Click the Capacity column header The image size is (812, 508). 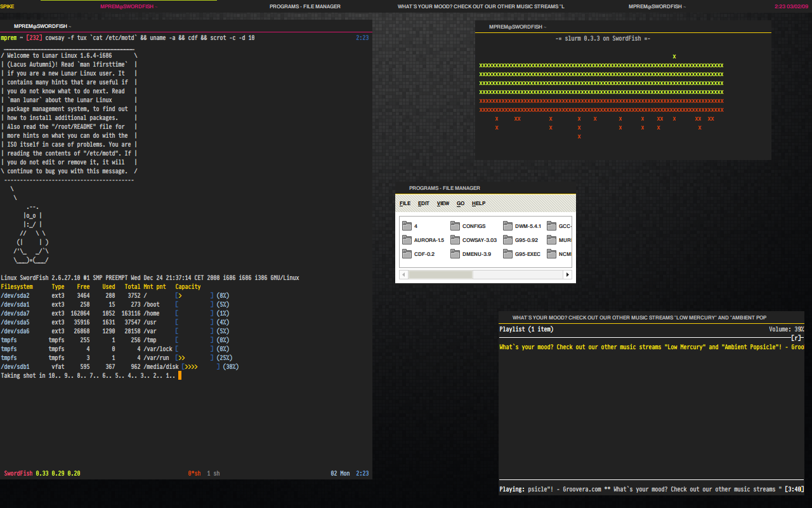tap(188, 286)
